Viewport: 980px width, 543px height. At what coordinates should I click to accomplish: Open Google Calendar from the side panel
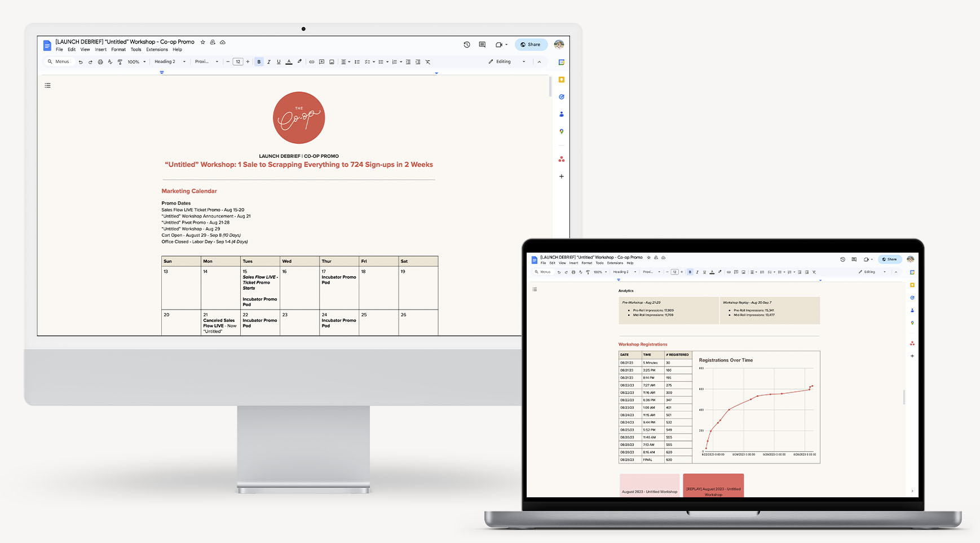pyautogui.click(x=562, y=62)
